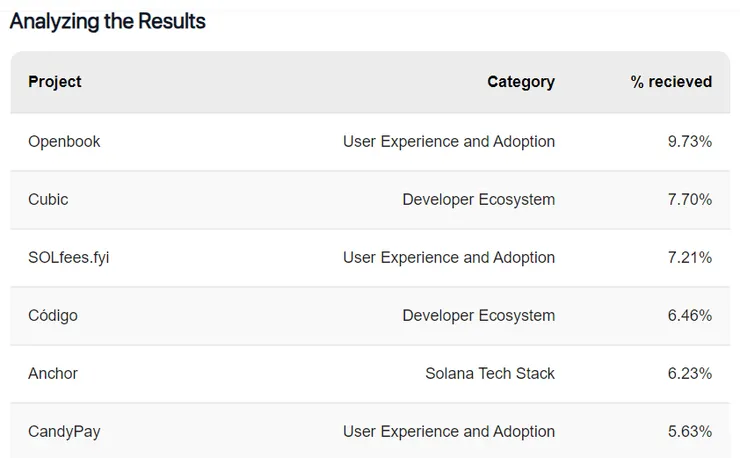Click the Solana Tech Stack category cell
This screenshot has height=458, width=740.
pyautogui.click(x=489, y=373)
